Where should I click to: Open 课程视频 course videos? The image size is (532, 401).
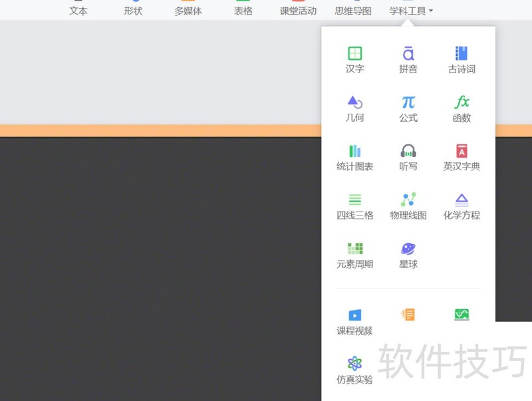355,321
